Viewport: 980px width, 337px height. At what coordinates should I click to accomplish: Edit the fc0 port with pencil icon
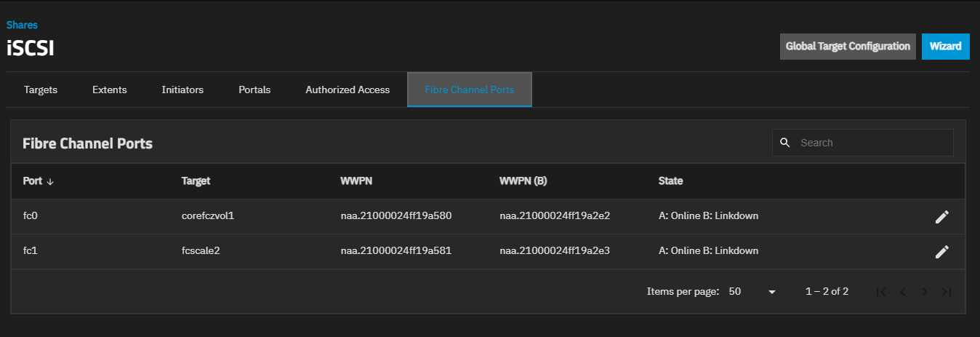(941, 217)
